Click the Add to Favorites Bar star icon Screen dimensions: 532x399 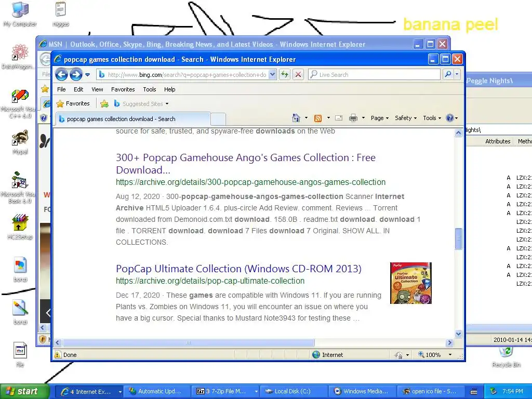pos(104,104)
